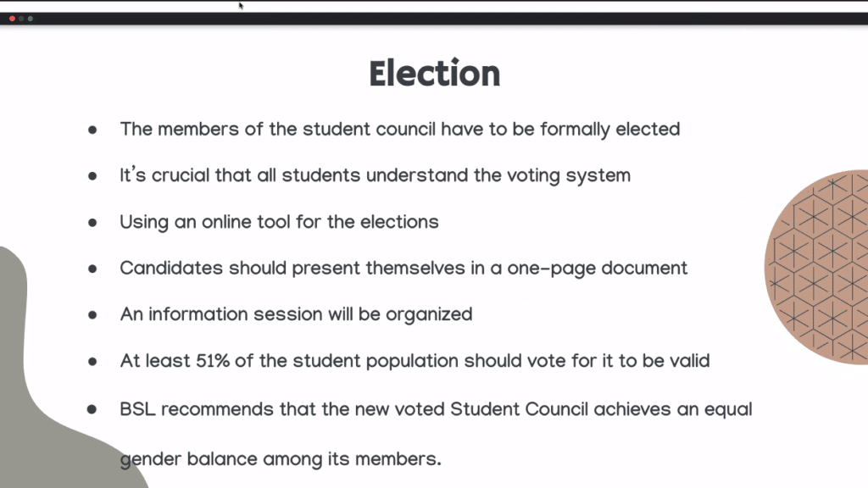Viewport: 868px width, 488px height.
Task: Close the presentation window with red button
Action: tap(13, 19)
